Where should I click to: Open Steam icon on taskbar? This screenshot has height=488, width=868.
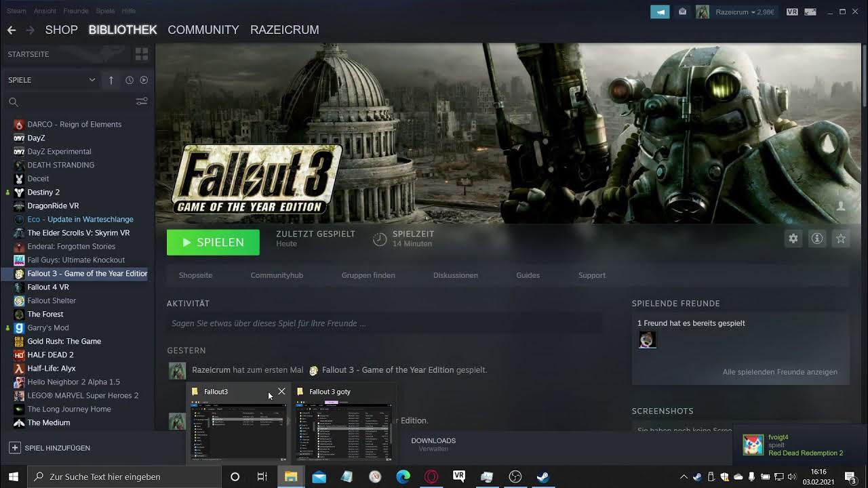(542, 476)
